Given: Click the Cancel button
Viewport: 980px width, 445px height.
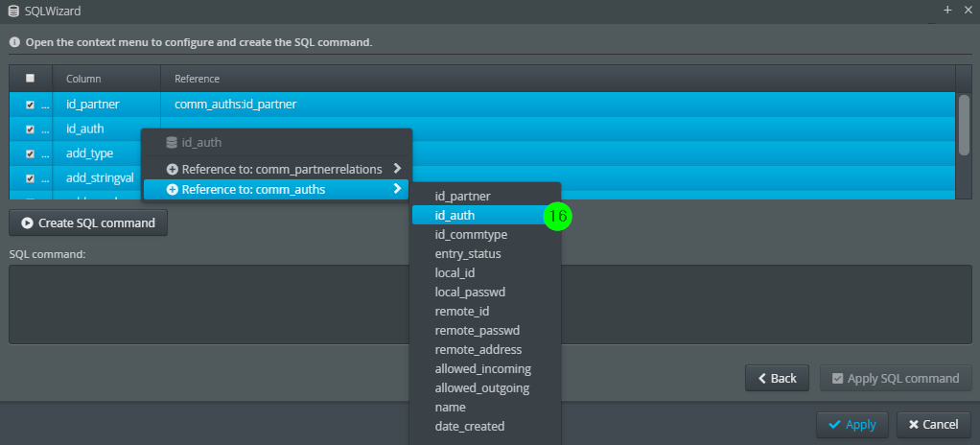Looking at the screenshot, I should [934, 424].
